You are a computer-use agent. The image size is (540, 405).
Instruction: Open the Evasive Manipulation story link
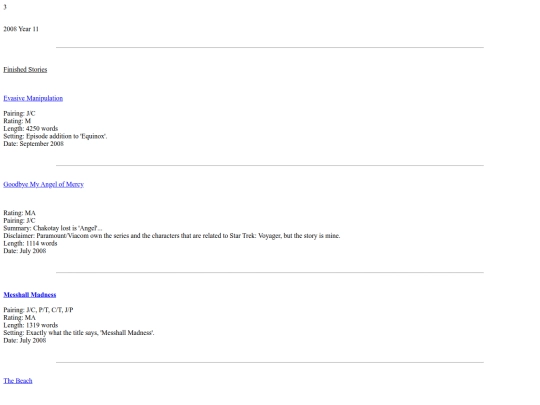click(x=33, y=98)
